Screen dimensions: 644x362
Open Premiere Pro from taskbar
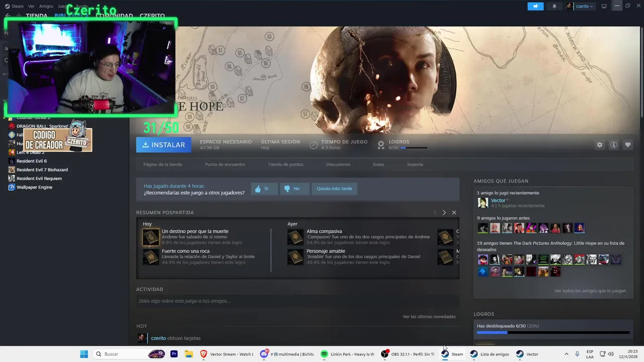174,354
